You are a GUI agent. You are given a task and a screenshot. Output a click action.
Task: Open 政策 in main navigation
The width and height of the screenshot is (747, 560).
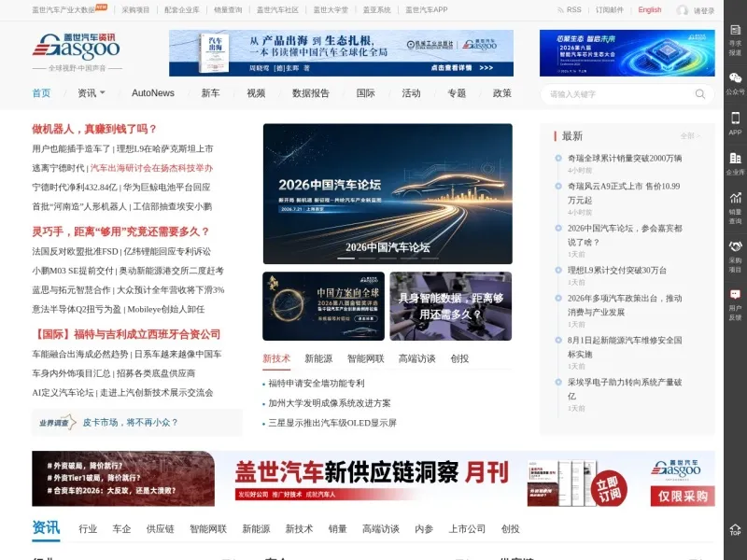[502, 92]
